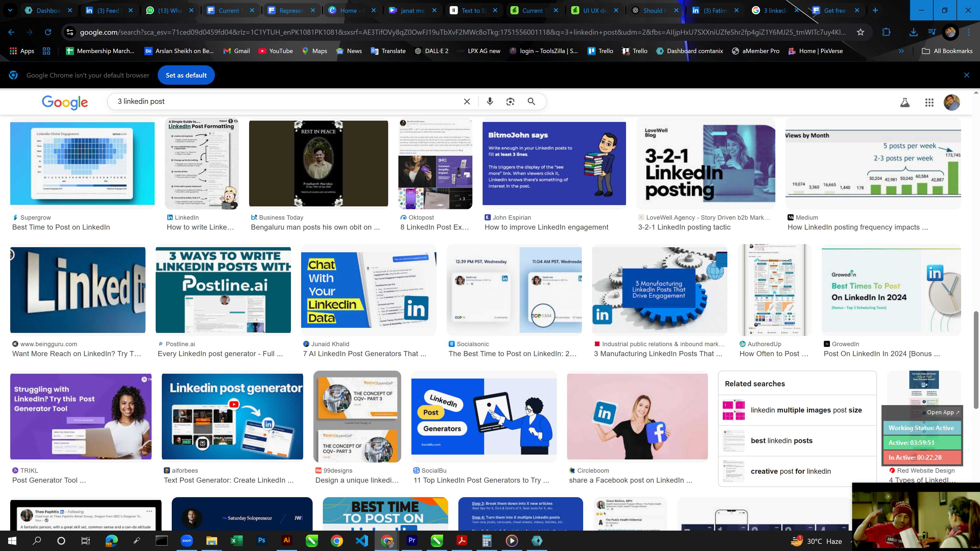The width and height of the screenshot is (980, 551).
Task: Click 'Bengaluru man posts his own obit' title
Action: click(x=315, y=227)
